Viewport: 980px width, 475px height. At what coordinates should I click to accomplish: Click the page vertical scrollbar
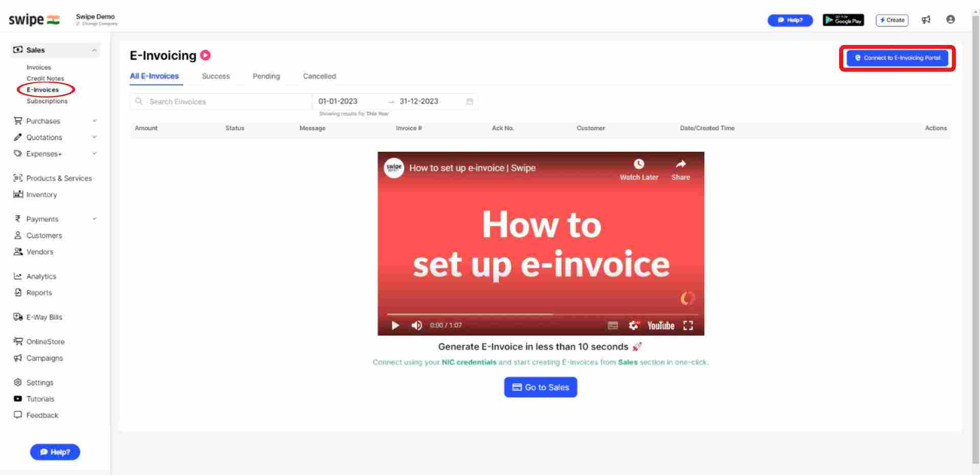tap(975, 240)
